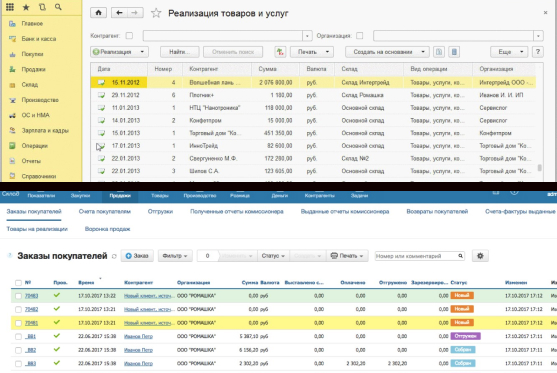Open help with the question mark button
The width and height of the screenshot is (557, 373).
pyautogui.click(x=538, y=52)
